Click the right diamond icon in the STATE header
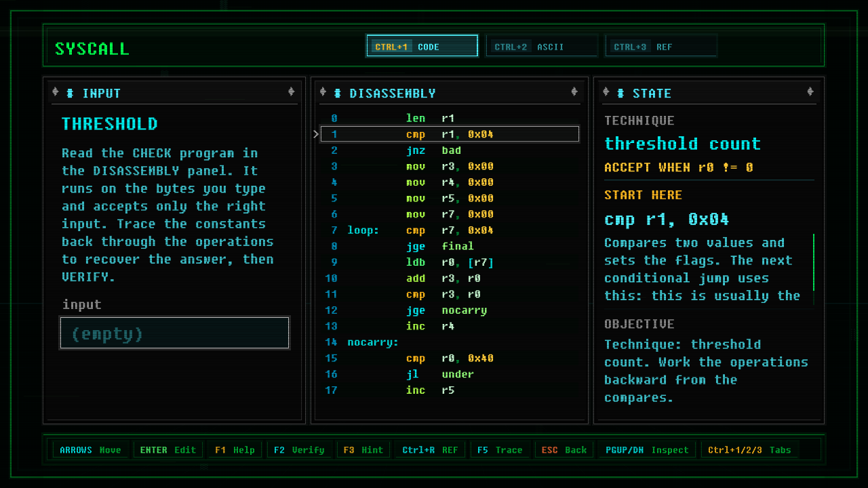Image resolution: width=868 pixels, height=488 pixels. (810, 92)
